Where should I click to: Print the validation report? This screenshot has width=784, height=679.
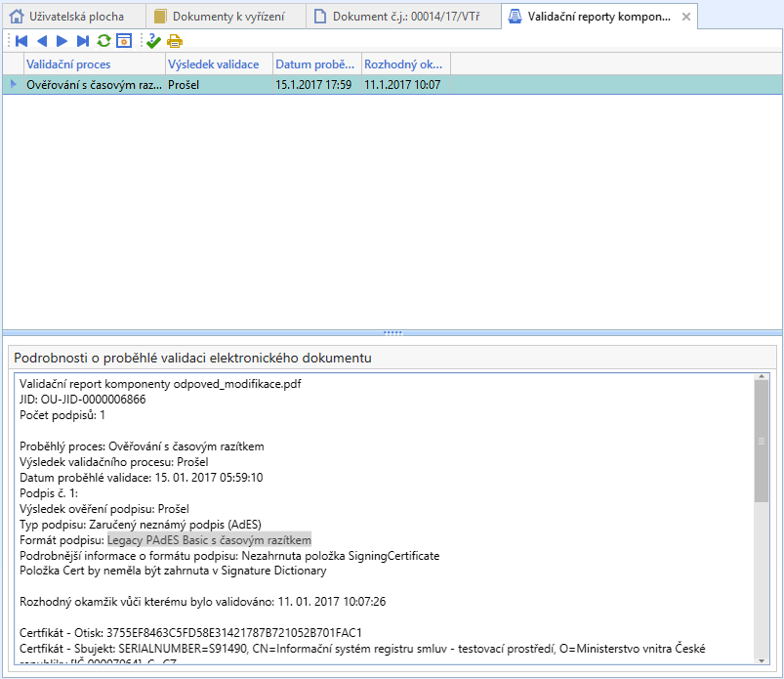pyautogui.click(x=175, y=41)
